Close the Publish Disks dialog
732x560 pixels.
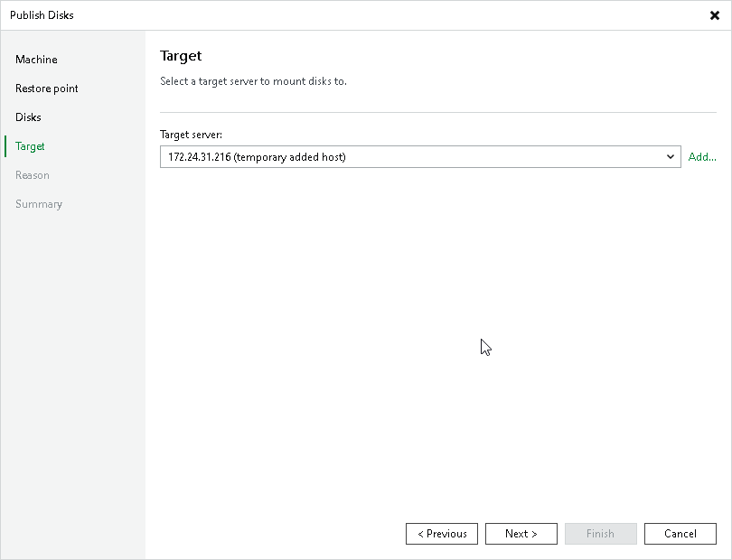pos(714,15)
